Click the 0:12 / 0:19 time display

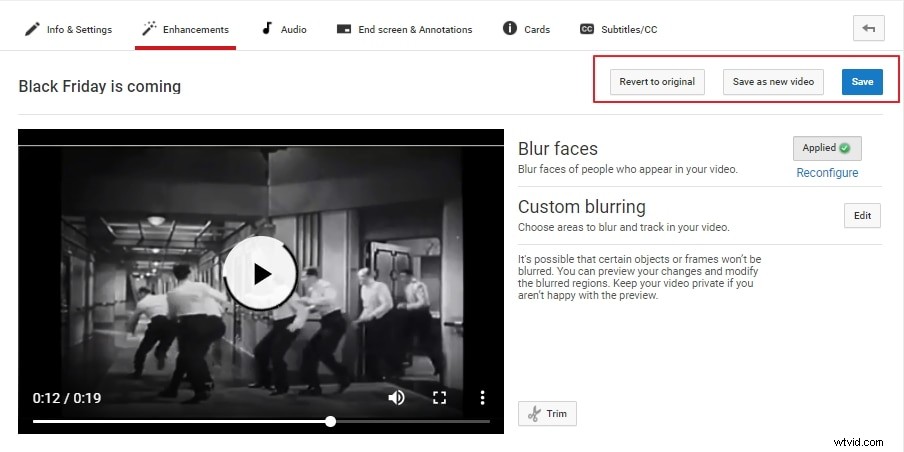click(x=67, y=398)
